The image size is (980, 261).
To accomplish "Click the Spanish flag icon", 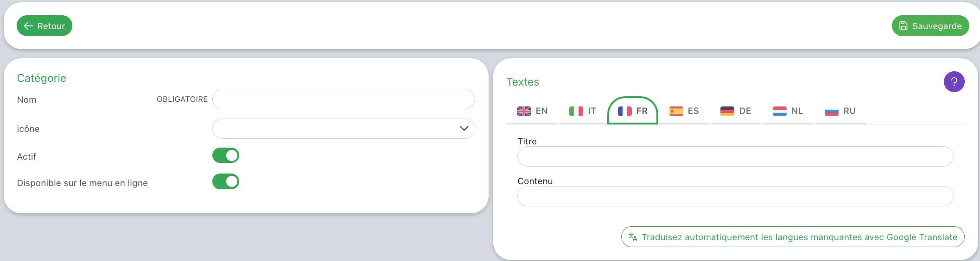I will (x=676, y=111).
